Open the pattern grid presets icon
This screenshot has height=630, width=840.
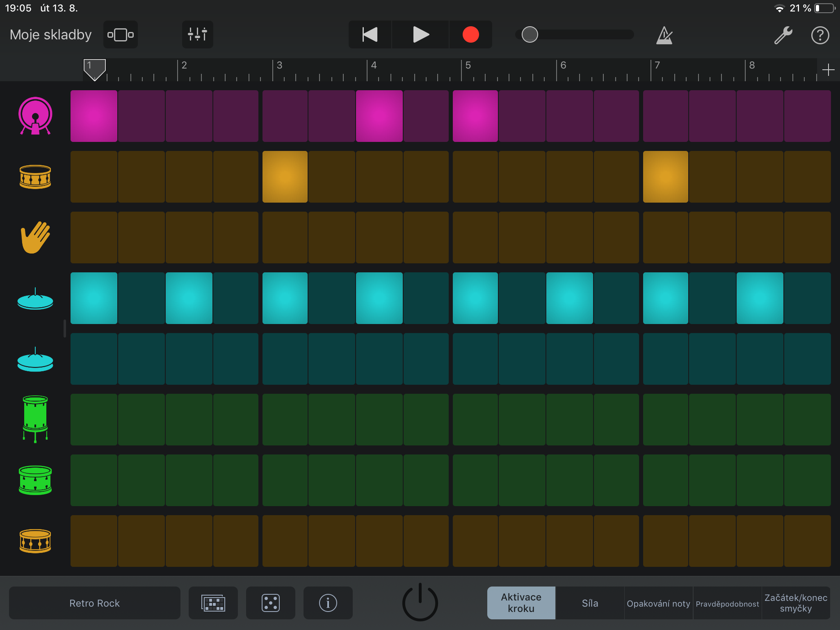213,603
